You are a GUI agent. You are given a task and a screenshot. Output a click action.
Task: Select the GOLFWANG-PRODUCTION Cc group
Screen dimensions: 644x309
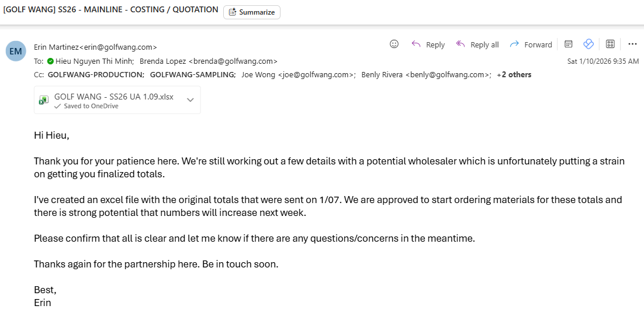tap(96, 74)
